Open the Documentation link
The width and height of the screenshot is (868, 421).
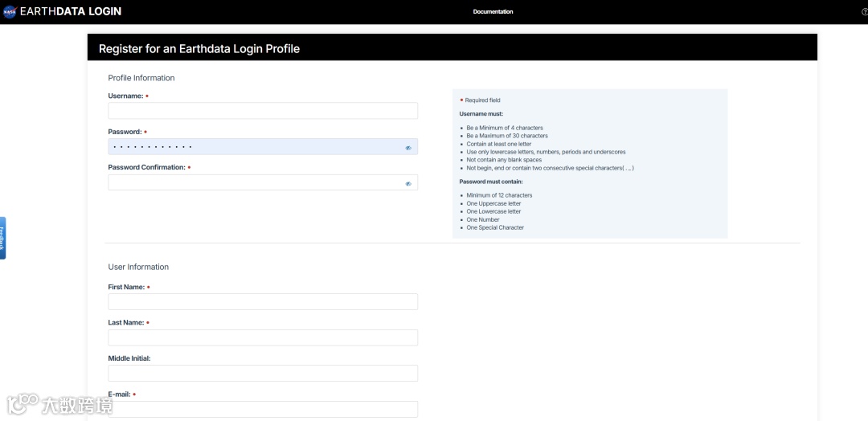click(x=493, y=11)
